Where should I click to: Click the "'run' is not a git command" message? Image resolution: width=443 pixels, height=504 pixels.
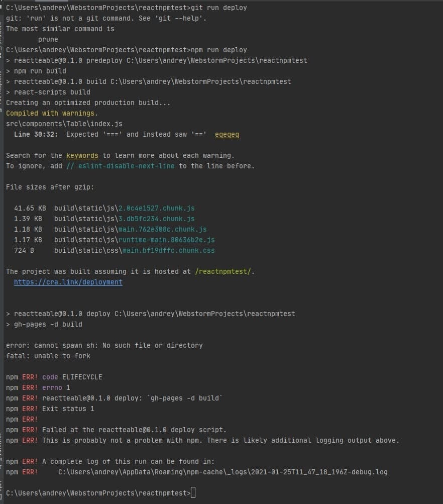point(106,18)
